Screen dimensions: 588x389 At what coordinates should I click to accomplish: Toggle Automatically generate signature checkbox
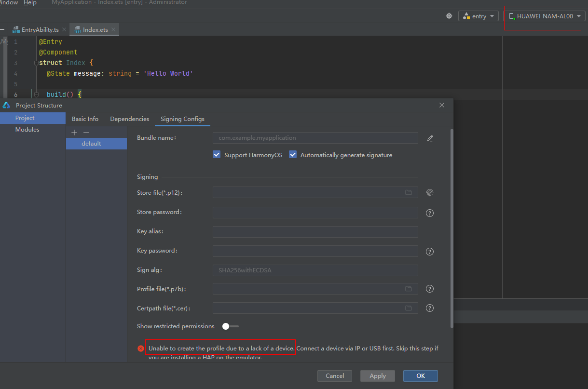[x=293, y=155]
